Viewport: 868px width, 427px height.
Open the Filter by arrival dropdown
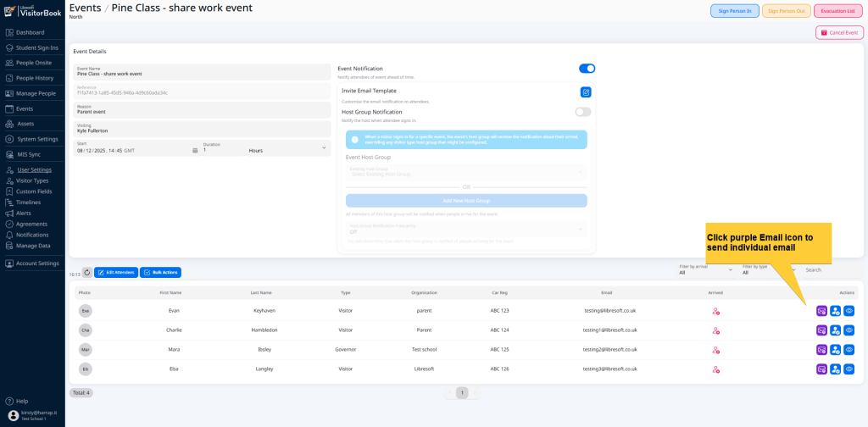coord(704,270)
